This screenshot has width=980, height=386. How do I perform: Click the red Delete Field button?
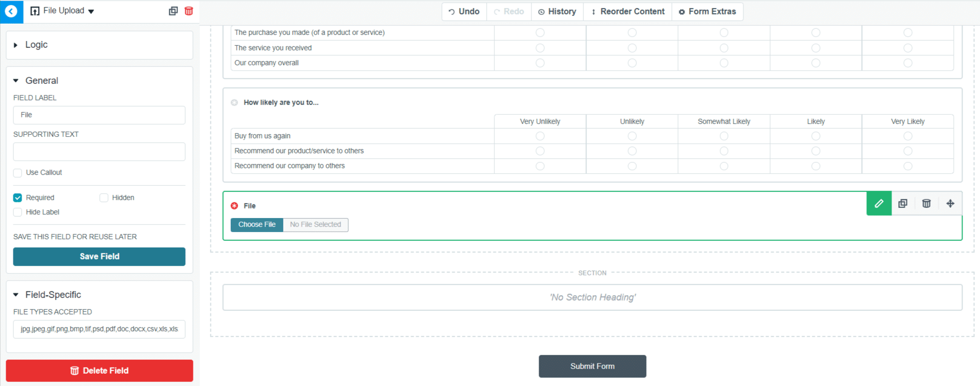pyautogui.click(x=99, y=371)
